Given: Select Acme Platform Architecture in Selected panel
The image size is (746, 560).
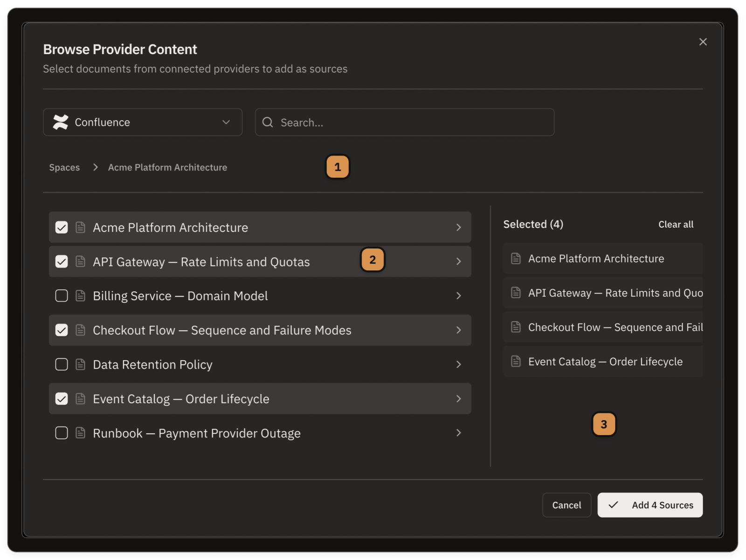Looking at the screenshot, I should point(603,259).
